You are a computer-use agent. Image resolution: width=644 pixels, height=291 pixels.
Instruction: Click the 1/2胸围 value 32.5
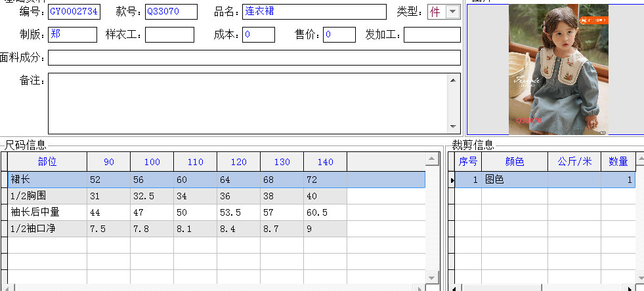(x=152, y=196)
